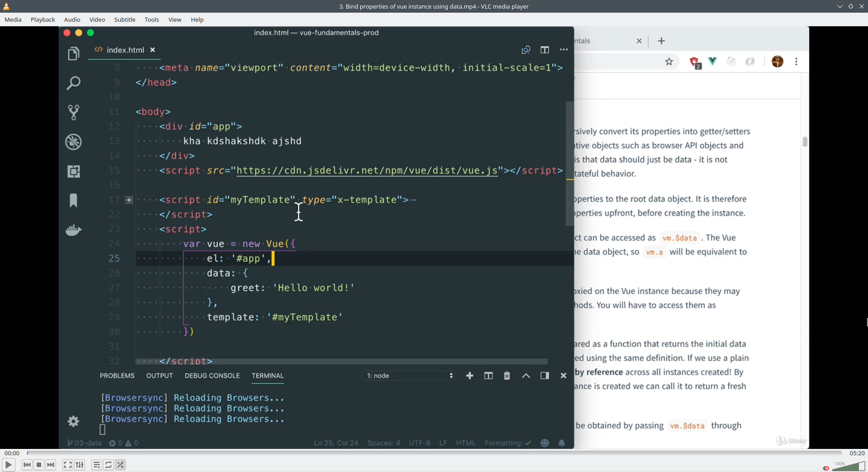This screenshot has width=868, height=472.
Task: Close the terminal panel
Action: tap(563, 376)
